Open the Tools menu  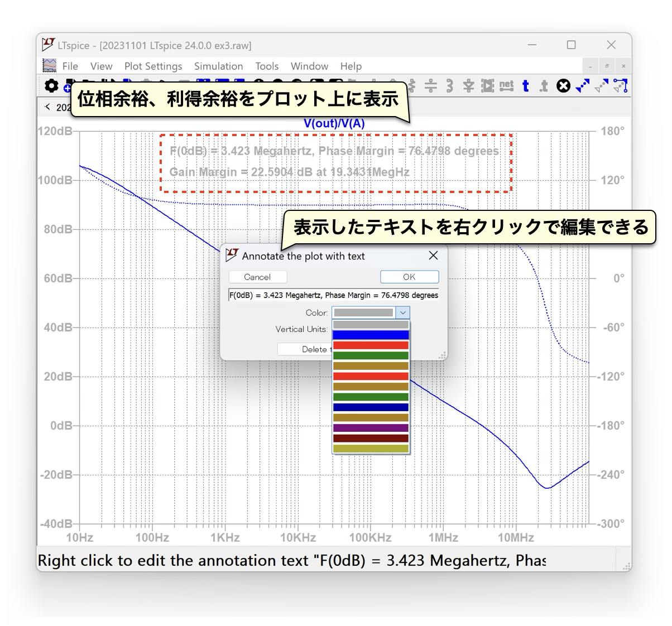pyautogui.click(x=267, y=66)
